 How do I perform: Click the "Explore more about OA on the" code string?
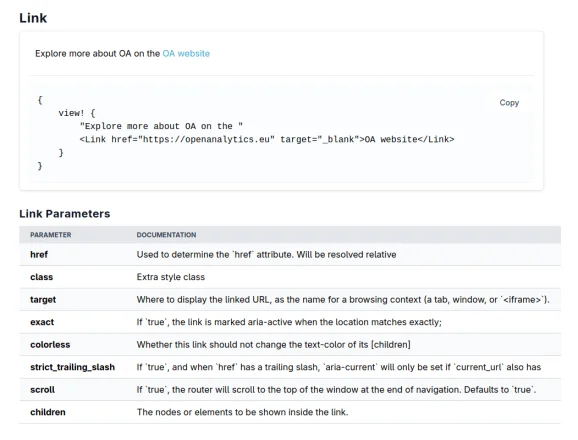(x=161, y=126)
